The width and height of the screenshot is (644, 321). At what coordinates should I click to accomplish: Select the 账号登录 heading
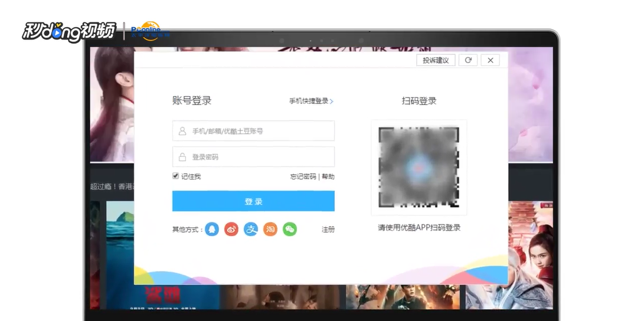click(192, 100)
